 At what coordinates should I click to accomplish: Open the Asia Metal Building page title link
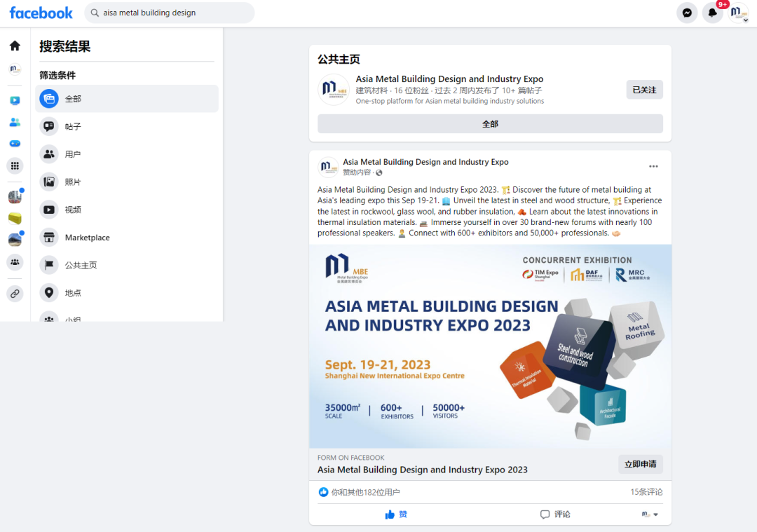tap(449, 79)
